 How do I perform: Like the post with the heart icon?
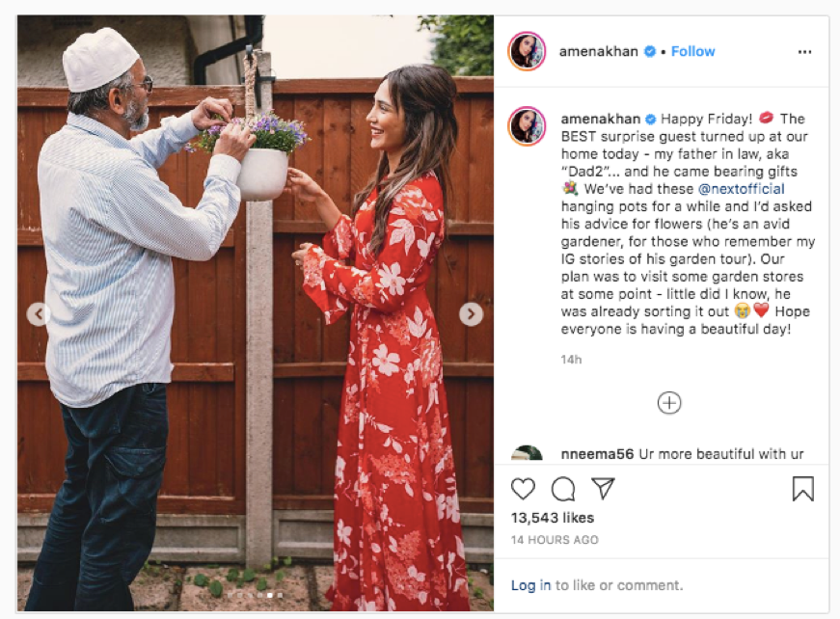[x=523, y=489]
